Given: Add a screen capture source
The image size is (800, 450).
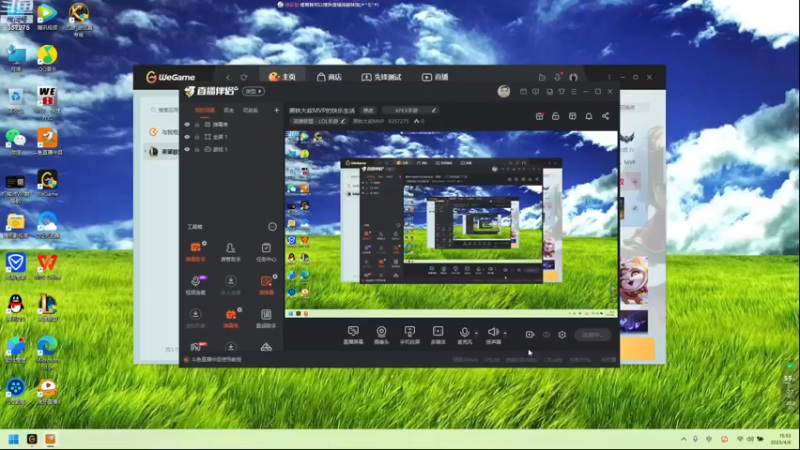Looking at the screenshot, I should (353, 335).
